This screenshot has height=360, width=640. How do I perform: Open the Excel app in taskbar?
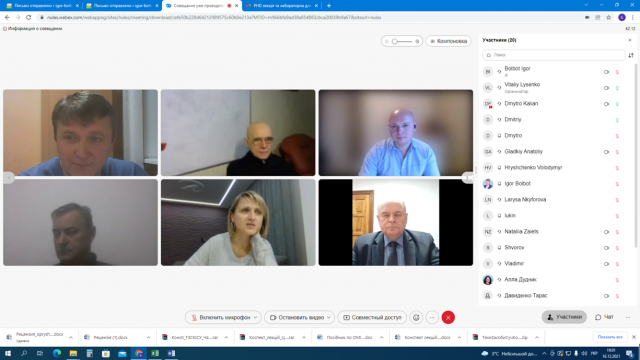155,353
